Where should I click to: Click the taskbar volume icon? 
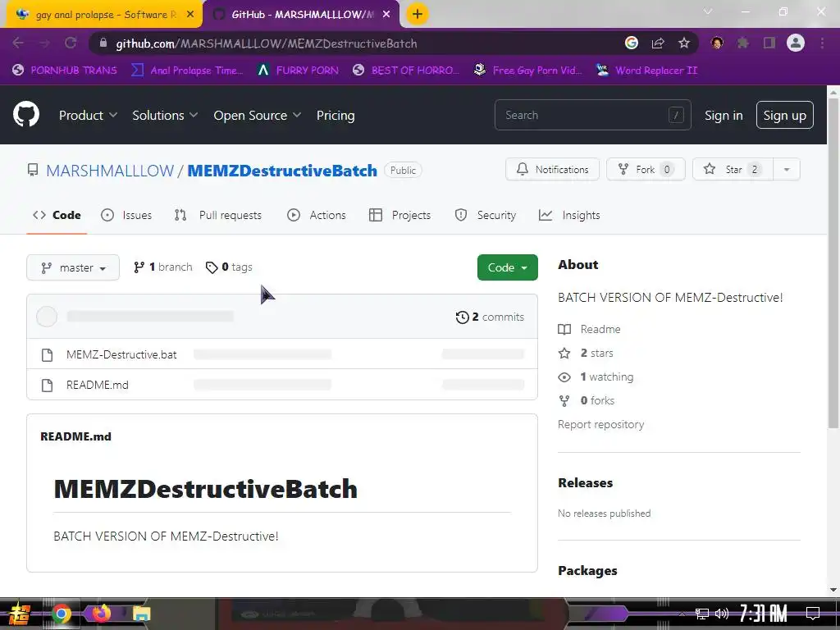722,614
